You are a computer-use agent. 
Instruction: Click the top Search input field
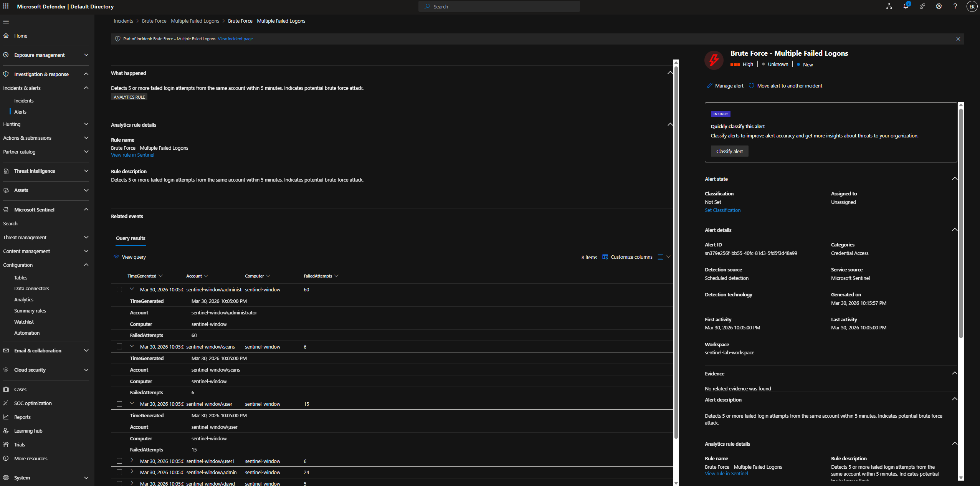pyautogui.click(x=499, y=7)
